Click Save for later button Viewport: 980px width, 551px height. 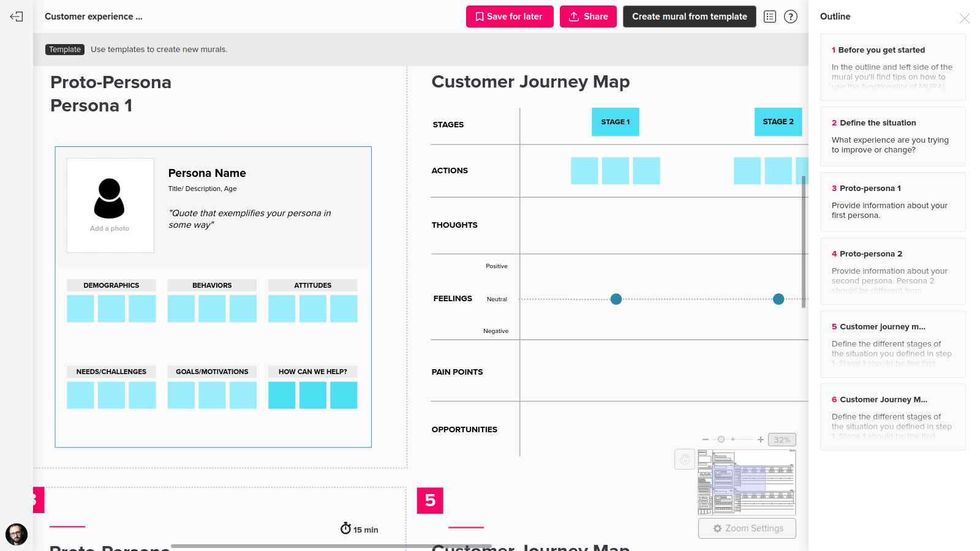(x=510, y=17)
